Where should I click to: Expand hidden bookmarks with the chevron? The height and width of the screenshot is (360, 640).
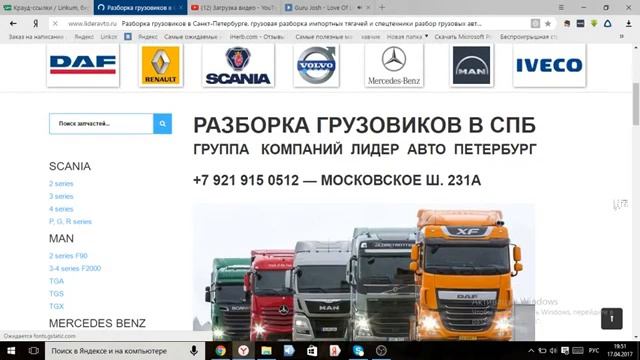622,36
